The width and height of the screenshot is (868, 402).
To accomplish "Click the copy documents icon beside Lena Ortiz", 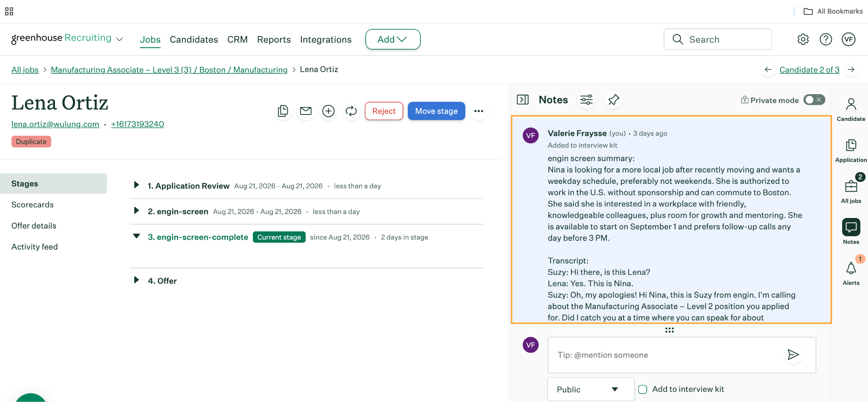I will pyautogui.click(x=283, y=111).
